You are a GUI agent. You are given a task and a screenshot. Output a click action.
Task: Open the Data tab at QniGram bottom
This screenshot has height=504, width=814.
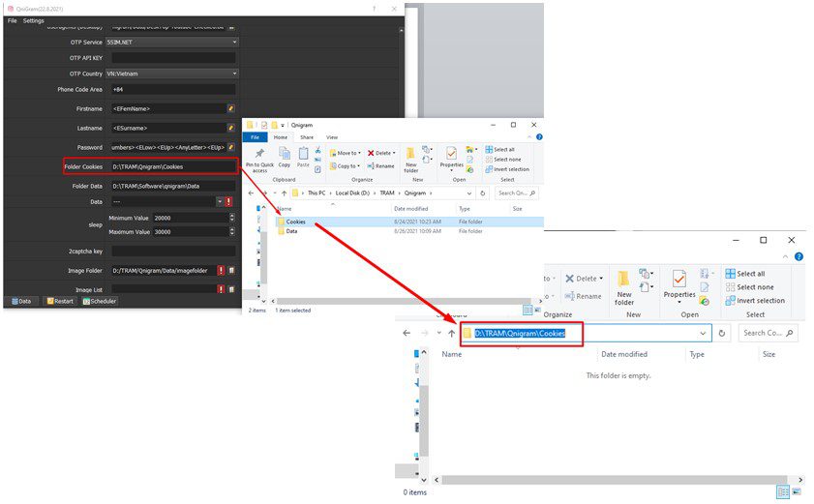(21, 301)
